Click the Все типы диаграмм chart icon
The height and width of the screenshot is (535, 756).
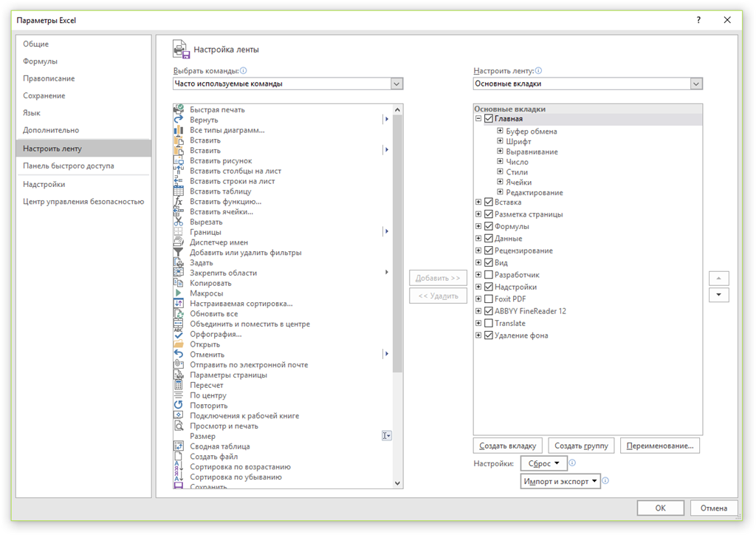click(x=179, y=130)
